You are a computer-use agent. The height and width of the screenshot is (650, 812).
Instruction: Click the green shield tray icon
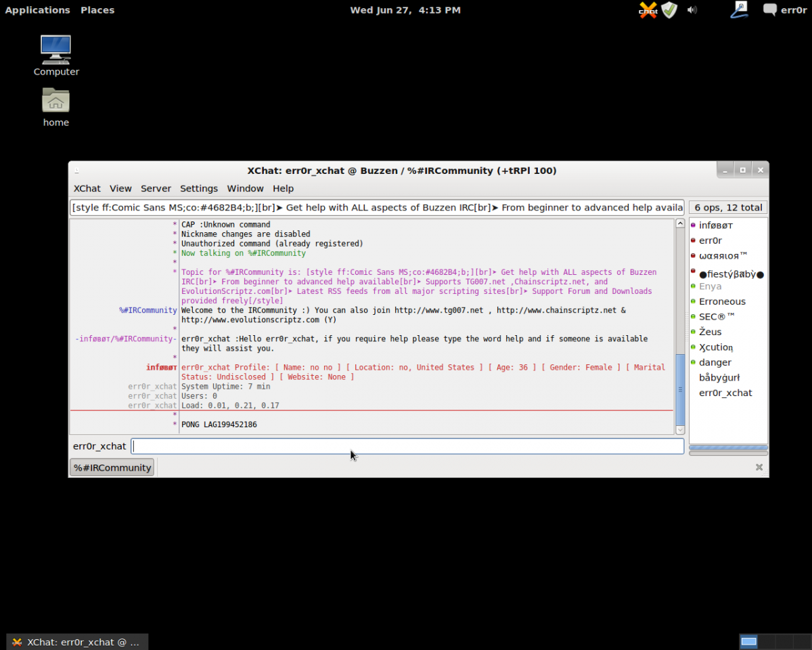tap(669, 10)
